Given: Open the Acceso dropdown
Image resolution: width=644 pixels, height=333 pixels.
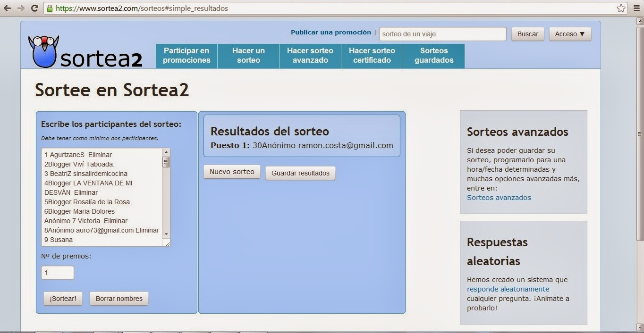Looking at the screenshot, I should click(570, 34).
